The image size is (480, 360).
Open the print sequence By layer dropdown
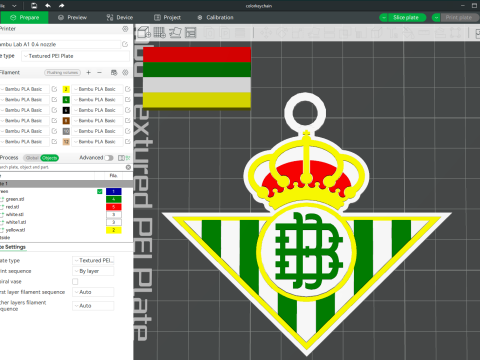(x=93, y=271)
